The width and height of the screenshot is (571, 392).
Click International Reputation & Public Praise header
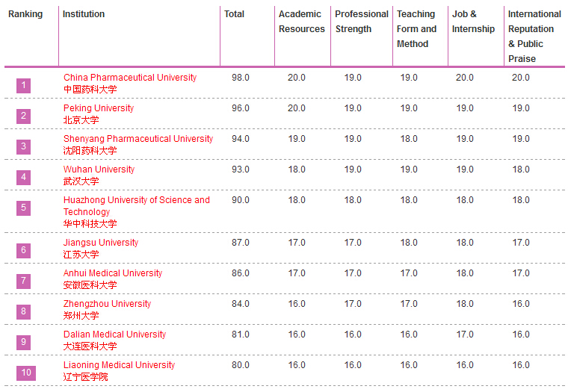tap(534, 37)
